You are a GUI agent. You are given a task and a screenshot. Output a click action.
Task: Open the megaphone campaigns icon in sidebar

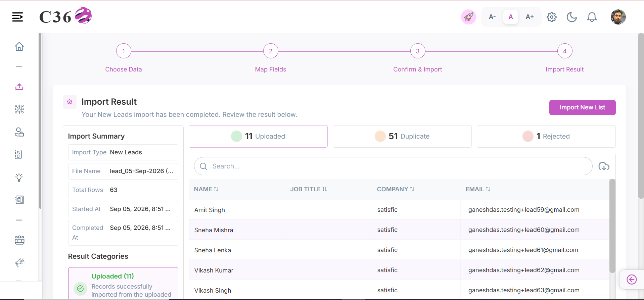[19, 262]
